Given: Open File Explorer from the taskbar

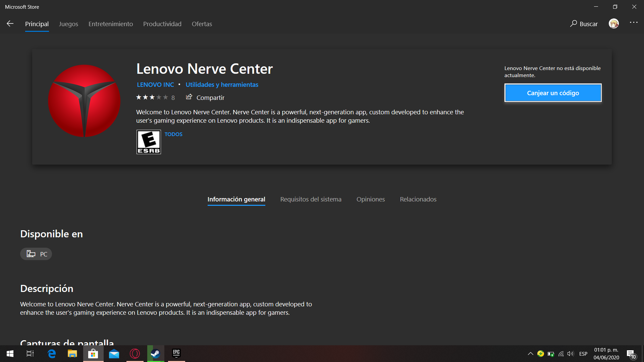Looking at the screenshot, I should (72, 354).
